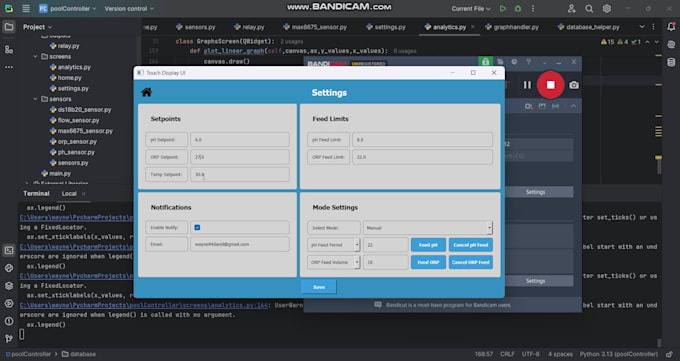Open more tool windows ellipsis in left sidebar
The width and height of the screenshot is (680, 361).
(9, 67)
